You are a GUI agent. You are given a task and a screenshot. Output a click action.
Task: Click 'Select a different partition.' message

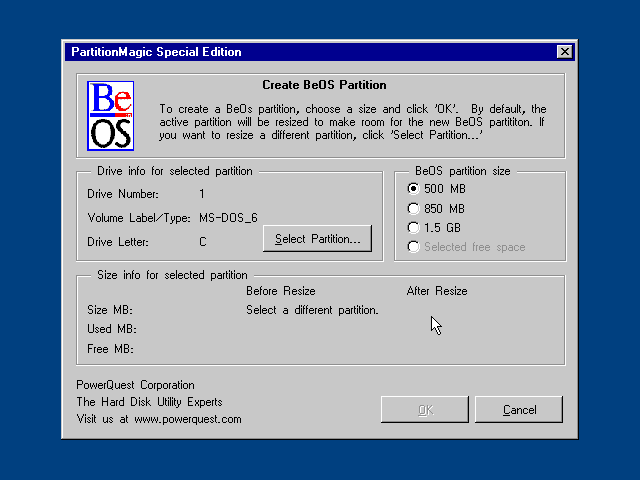[312, 310]
